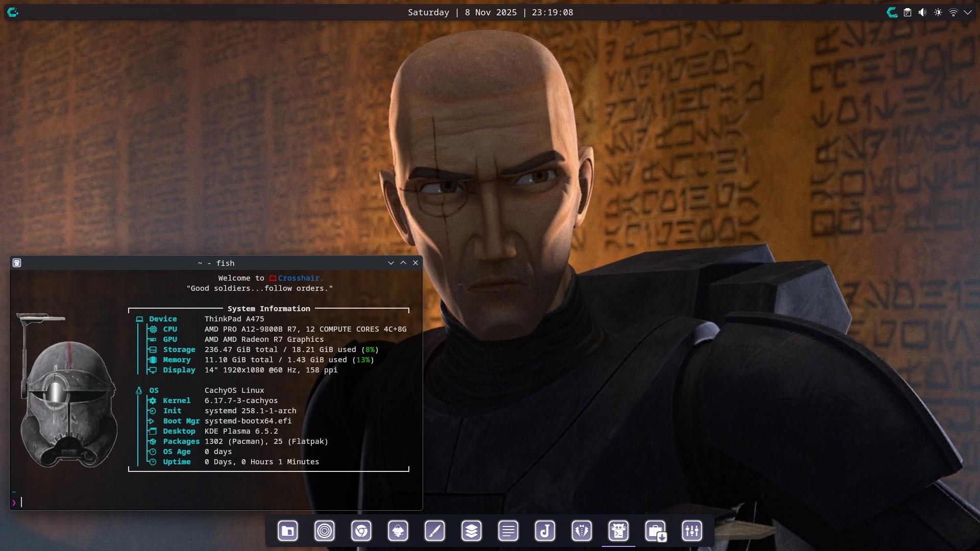Screen dimensions: 980x551
Task: Click the date and time clock
Action: [x=490, y=12]
